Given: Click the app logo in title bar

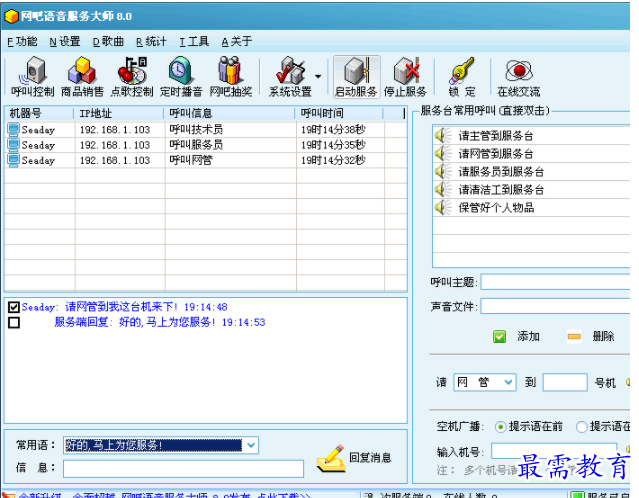Looking at the screenshot, I should tap(11, 16).
